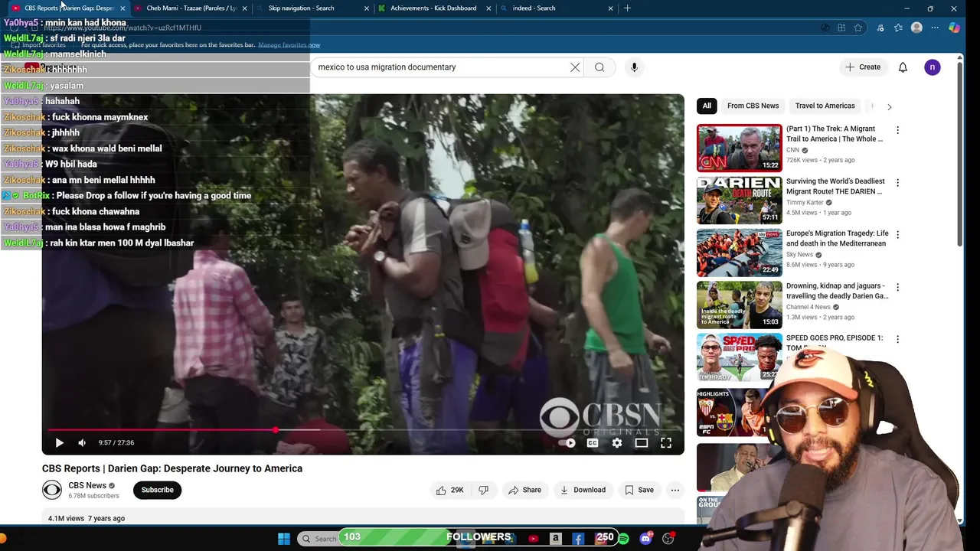Screen dimensions: 980x551
Task: Open options menu for Channel 4 News video
Action: pyautogui.click(x=897, y=287)
